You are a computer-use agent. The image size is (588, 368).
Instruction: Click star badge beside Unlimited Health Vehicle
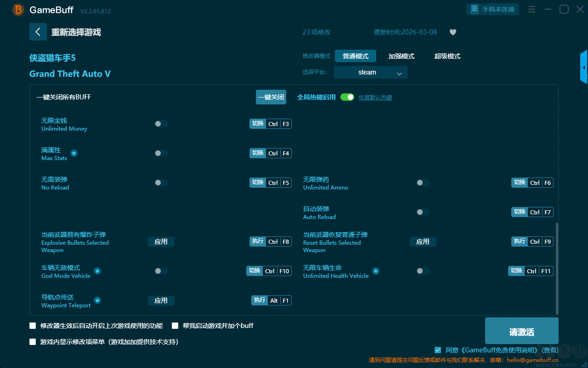[376, 271]
